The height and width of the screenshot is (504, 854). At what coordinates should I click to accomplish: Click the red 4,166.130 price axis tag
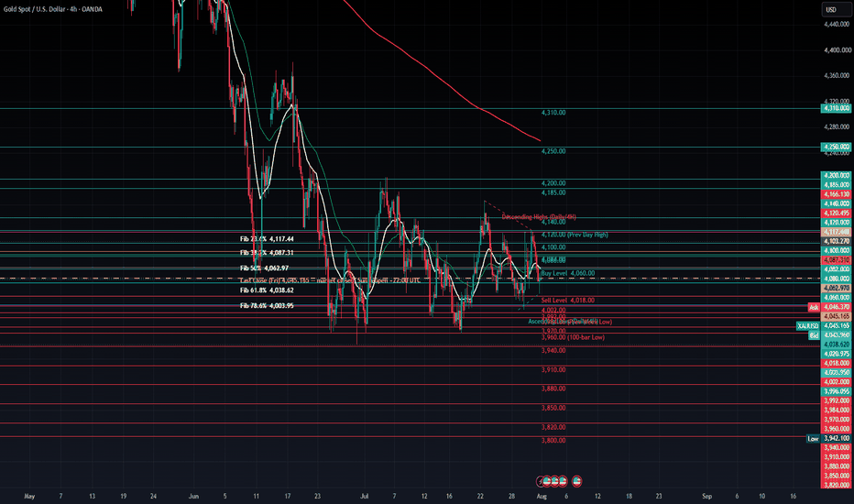836,194
